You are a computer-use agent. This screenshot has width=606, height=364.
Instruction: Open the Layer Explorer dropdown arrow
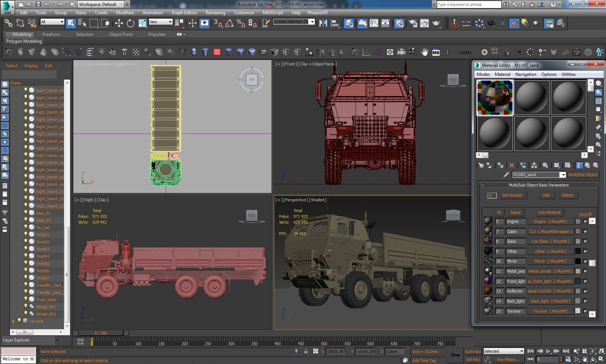point(57,340)
